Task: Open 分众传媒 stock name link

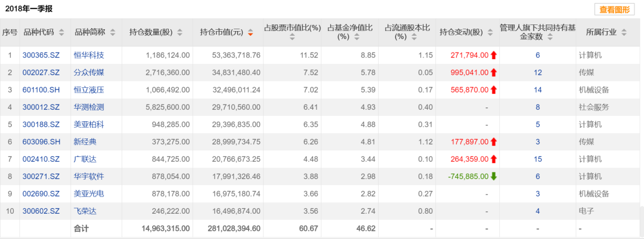Action: tap(89, 73)
